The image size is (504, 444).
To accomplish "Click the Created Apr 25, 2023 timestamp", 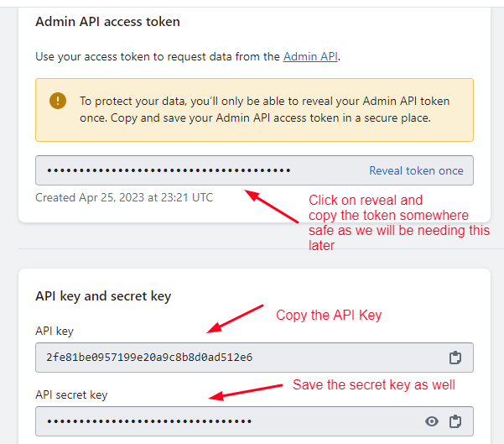I will tap(124, 198).
